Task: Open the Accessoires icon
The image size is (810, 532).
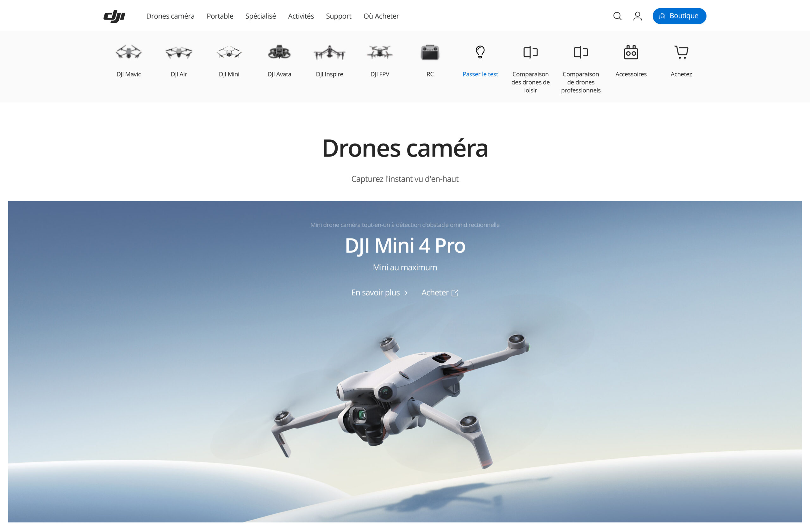Action: pyautogui.click(x=631, y=52)
